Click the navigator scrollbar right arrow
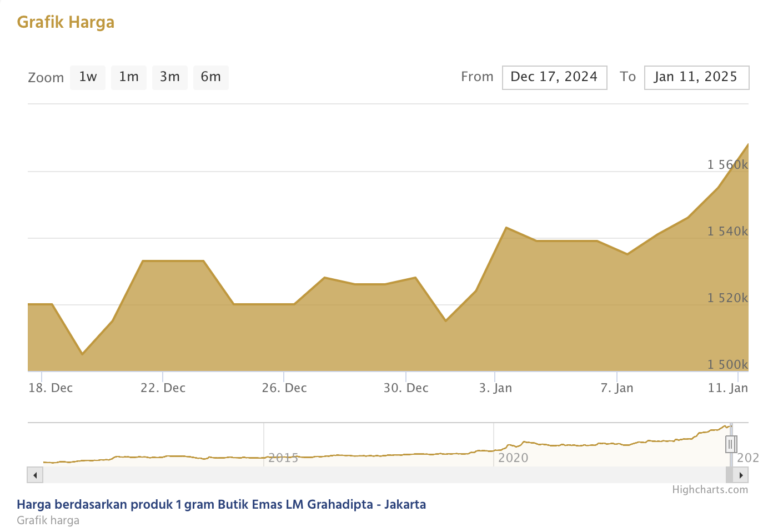Screen dimensions: 773x532 coord(741,475)
